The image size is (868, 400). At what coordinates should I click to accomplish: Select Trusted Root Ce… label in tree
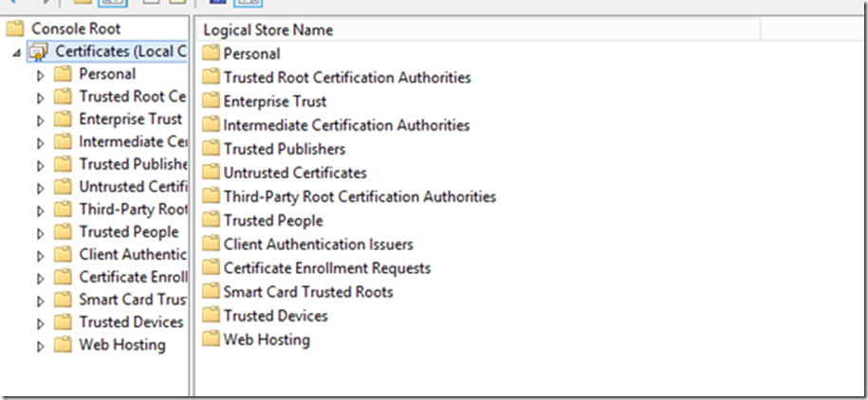pyautogui.click(x=132, y=97)
